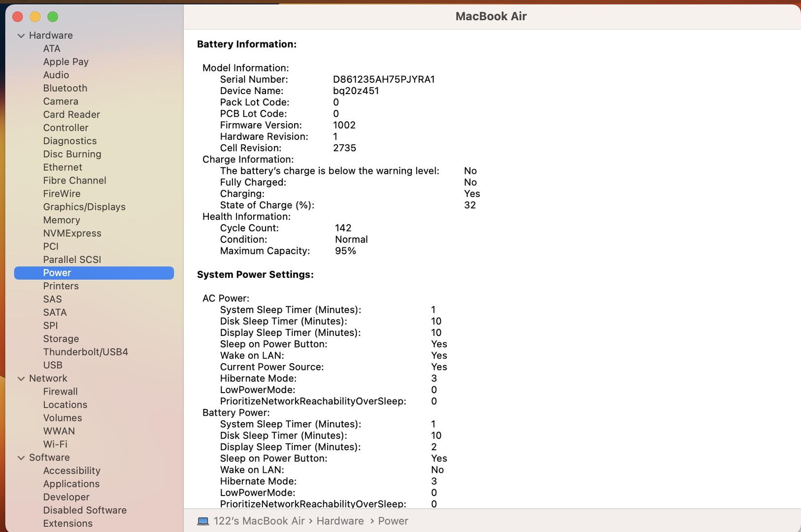This screenshot has height=532, width=801.
Task: Click the System Power Settings heading
Action: pos(255,274)
